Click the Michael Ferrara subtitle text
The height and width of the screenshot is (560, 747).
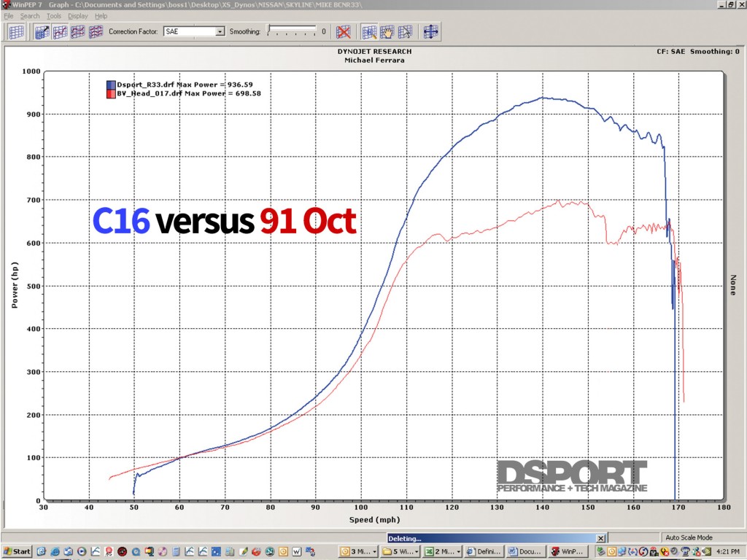pos(374,60)
